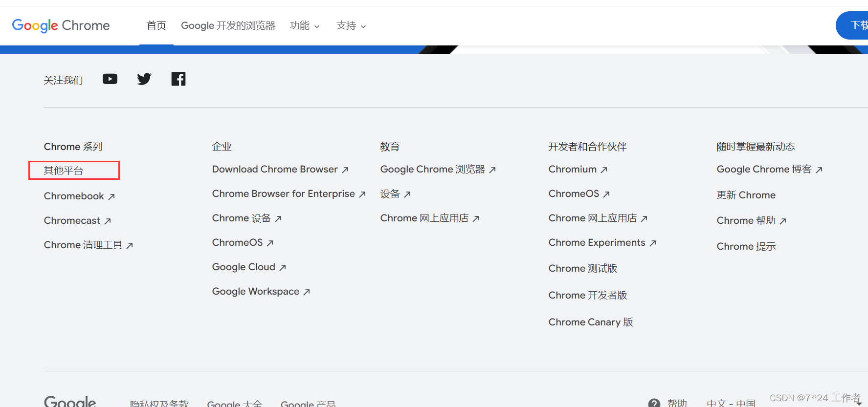Open the Facebook social icon

tap(178, 79)
